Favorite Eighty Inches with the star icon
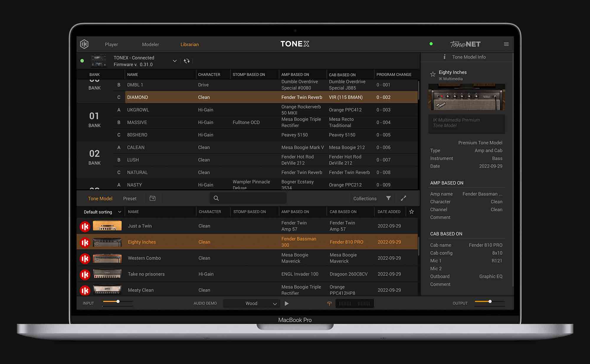Viewport: 590px width, 364px height. coord(433,74)
